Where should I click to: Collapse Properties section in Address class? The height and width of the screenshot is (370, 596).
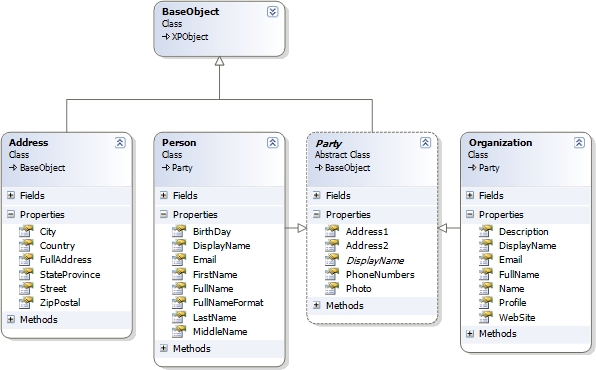tap(11, 214)
